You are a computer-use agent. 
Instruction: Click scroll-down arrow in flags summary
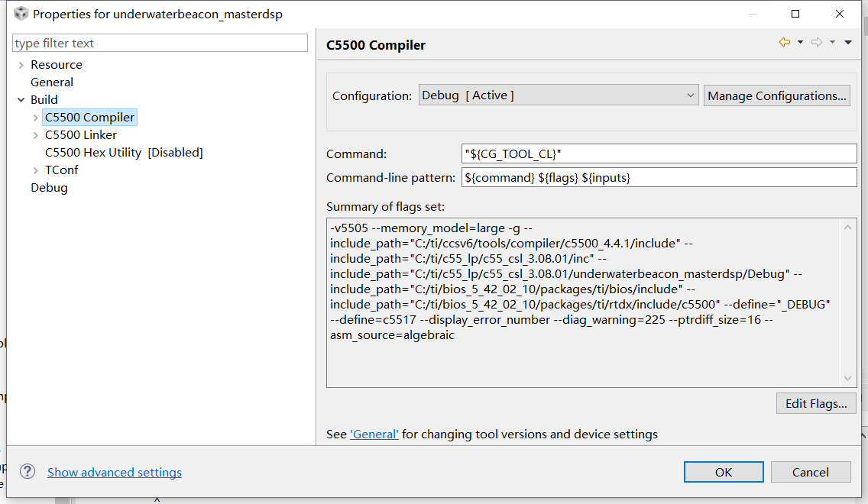pos(848,378)
